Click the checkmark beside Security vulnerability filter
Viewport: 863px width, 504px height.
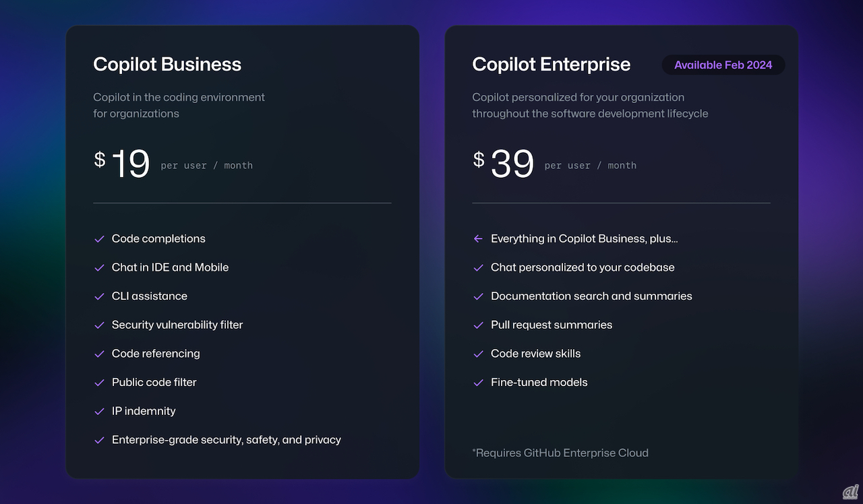pyautogui.click(x=99, y=325)
